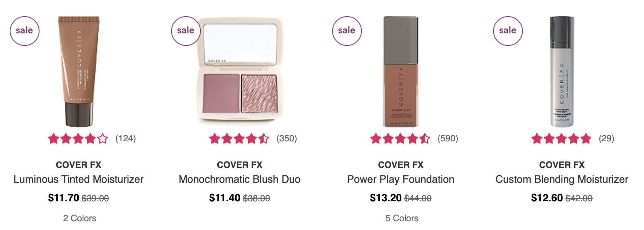This screenshot has width=644, height=230.
Task: Open the Monochromatic Blush Duo title link
Action: click(240, 179)
